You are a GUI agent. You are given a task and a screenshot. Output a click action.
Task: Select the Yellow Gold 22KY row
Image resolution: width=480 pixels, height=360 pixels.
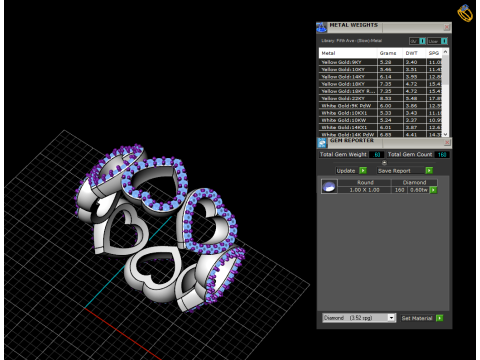click(380, 98)
